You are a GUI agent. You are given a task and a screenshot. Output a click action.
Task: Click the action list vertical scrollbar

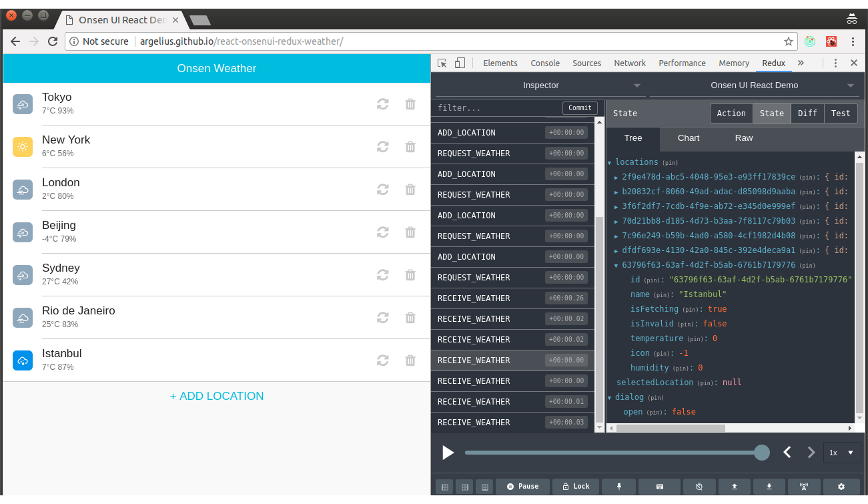pos(598,320)
